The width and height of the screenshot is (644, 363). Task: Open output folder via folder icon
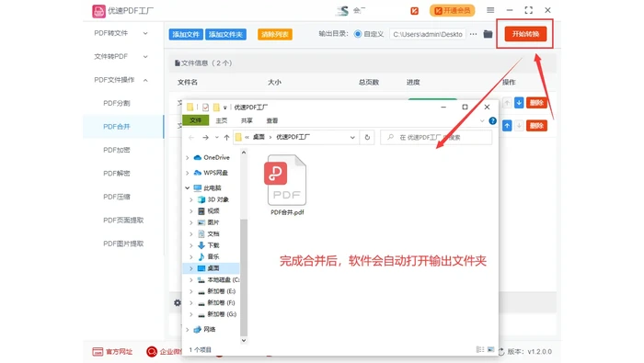point(488,34)
